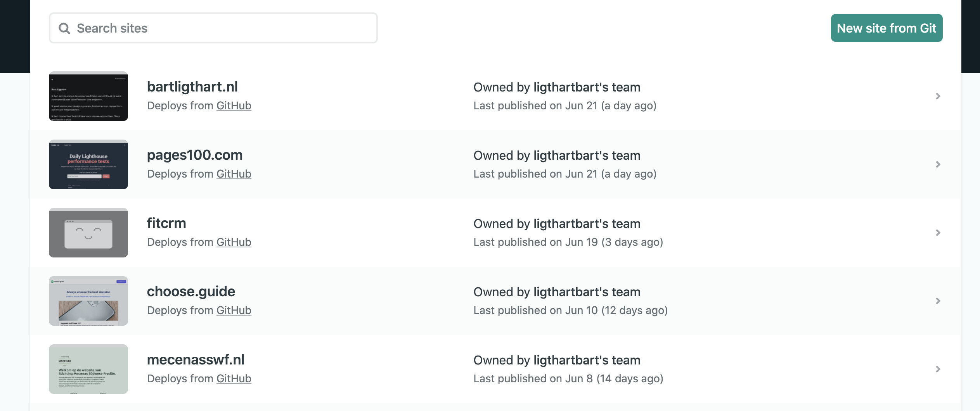Expand the fitcrm row chevron

(938, 233)
